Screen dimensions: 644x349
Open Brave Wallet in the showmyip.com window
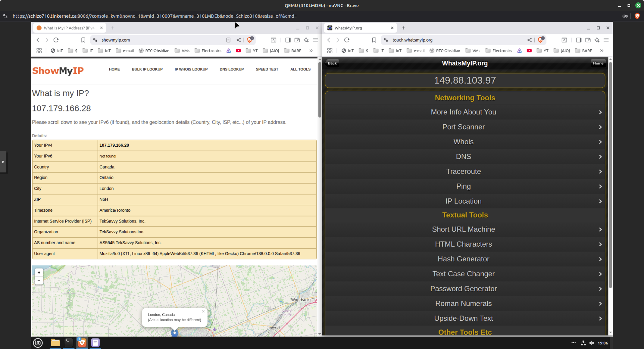tap(297, 40)
